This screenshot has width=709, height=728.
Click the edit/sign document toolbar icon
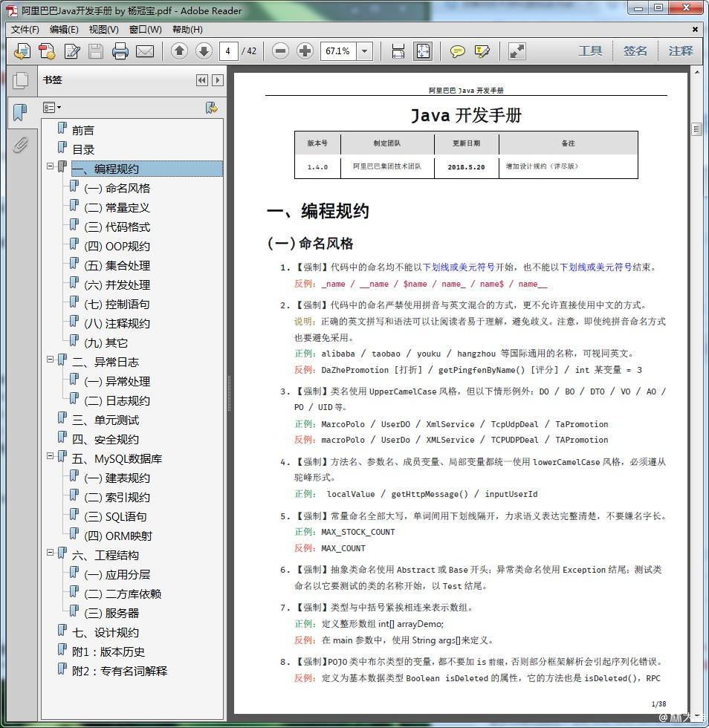71,51
